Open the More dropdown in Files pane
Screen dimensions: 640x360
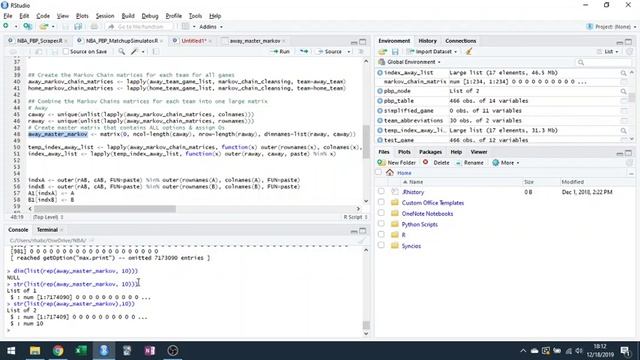click(506, 162)
